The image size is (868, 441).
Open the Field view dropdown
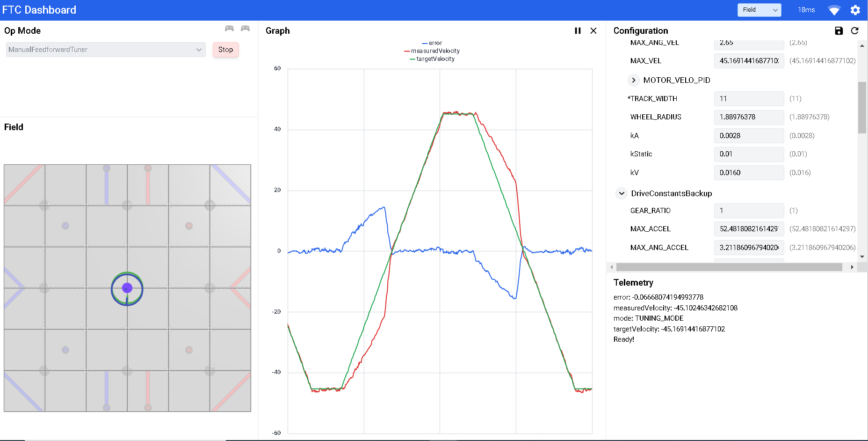(759, 9)
